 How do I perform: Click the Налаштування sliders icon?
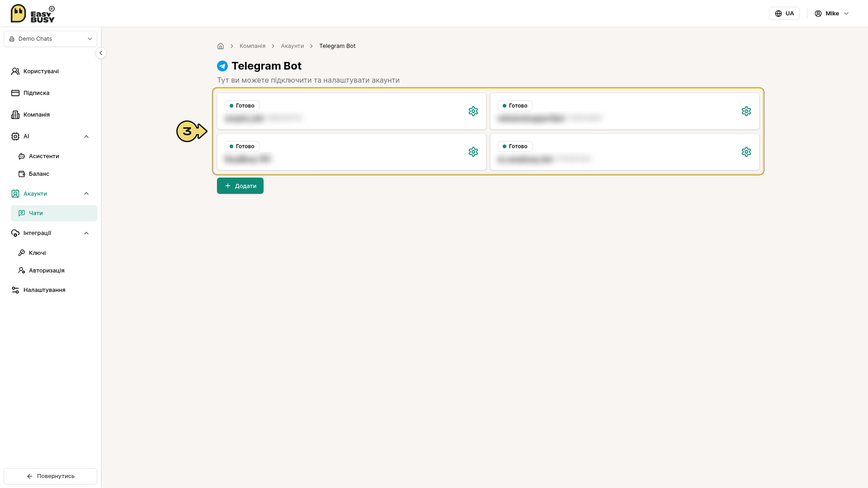15,290
